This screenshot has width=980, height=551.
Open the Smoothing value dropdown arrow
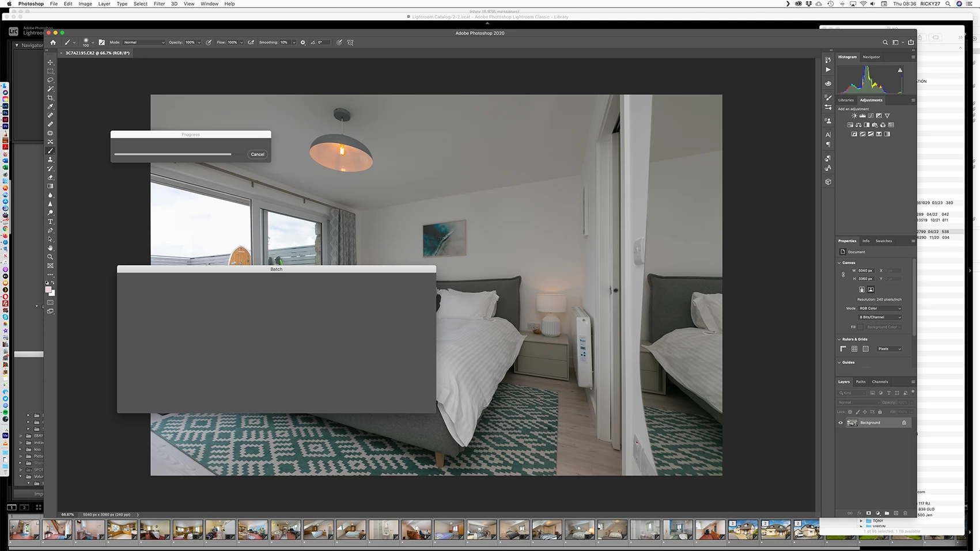[294, 42]
